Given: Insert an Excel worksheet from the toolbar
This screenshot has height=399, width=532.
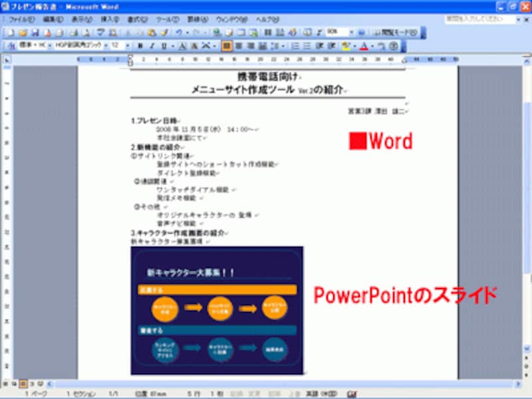Looking at the screenshot, I should click(254, 33).
